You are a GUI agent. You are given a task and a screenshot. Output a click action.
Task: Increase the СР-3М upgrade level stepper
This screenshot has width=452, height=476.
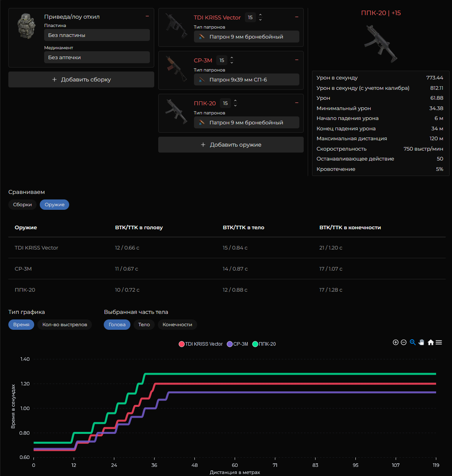click(232, 58)
